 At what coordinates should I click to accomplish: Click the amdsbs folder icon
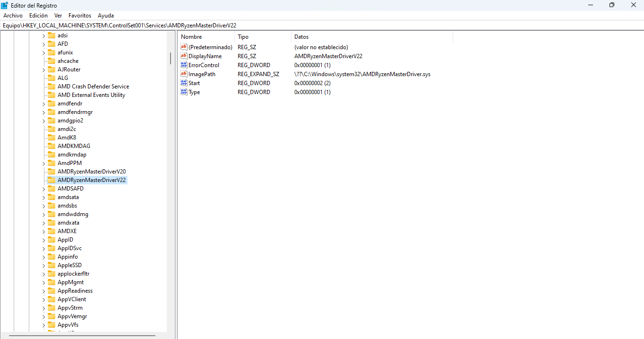(52, 206)
